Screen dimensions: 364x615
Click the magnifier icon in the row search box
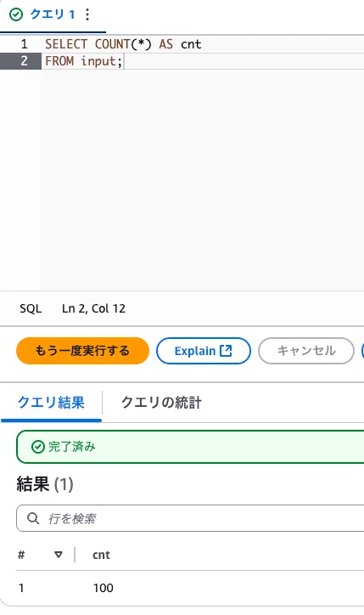coord(33,518)
